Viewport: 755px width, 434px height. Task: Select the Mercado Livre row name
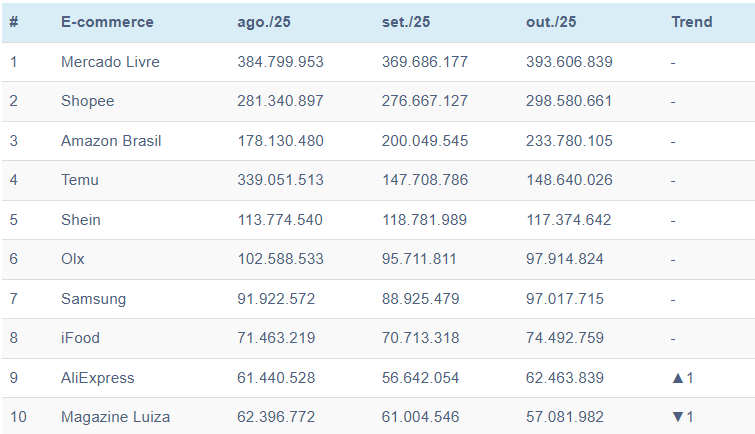tap(110, 62)
